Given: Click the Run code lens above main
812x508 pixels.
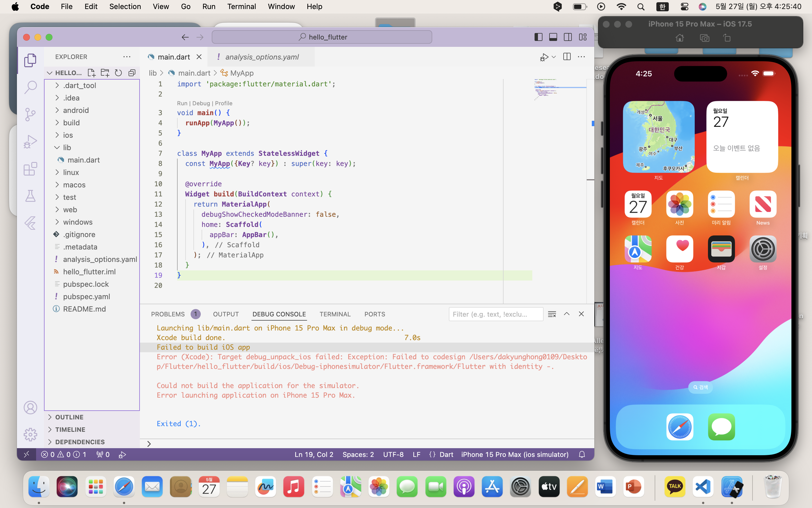Looking at the screenshot, I should coord(182,103).
